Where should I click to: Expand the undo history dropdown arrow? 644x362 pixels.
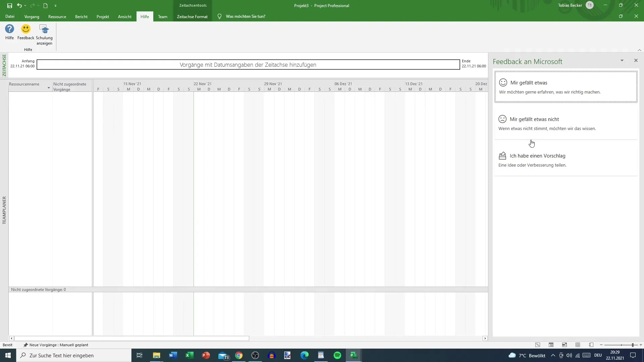25,5
